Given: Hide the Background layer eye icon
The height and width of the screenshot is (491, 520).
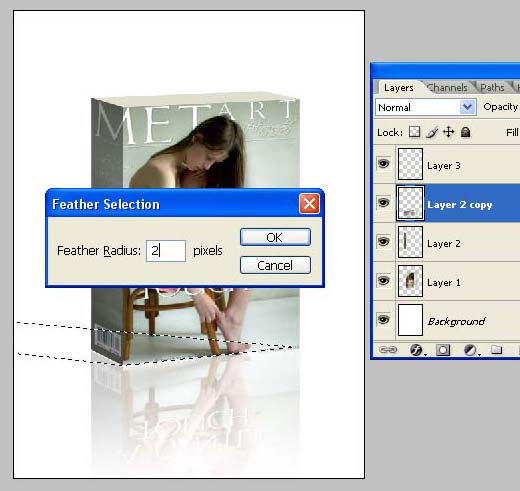Looking at the screenshot, I should (384, 320).
